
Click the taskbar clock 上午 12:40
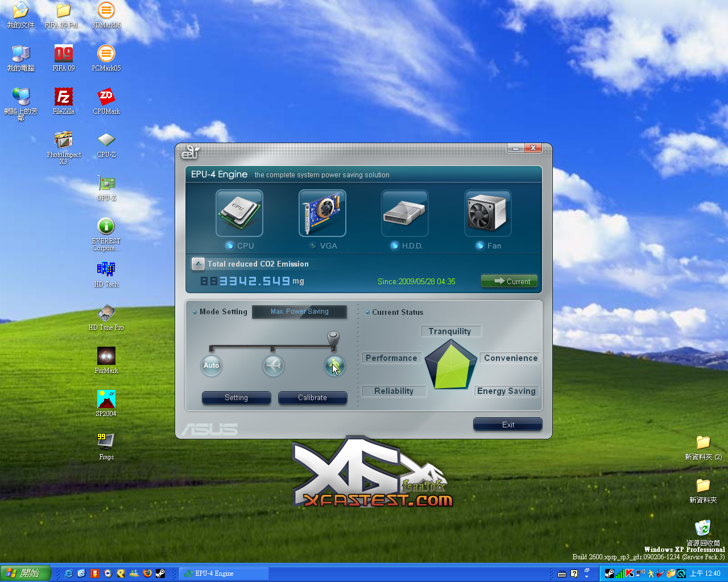(x=705, y=573)
